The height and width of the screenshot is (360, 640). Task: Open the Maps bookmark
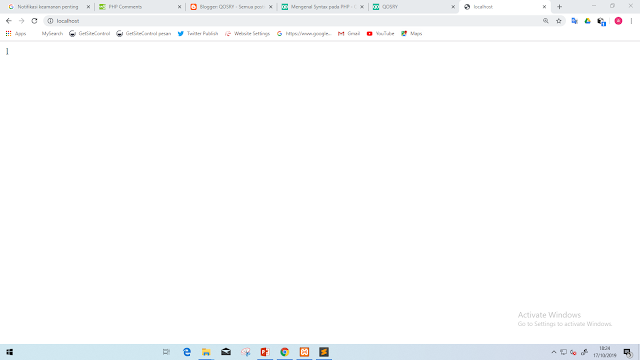[411, 33]
